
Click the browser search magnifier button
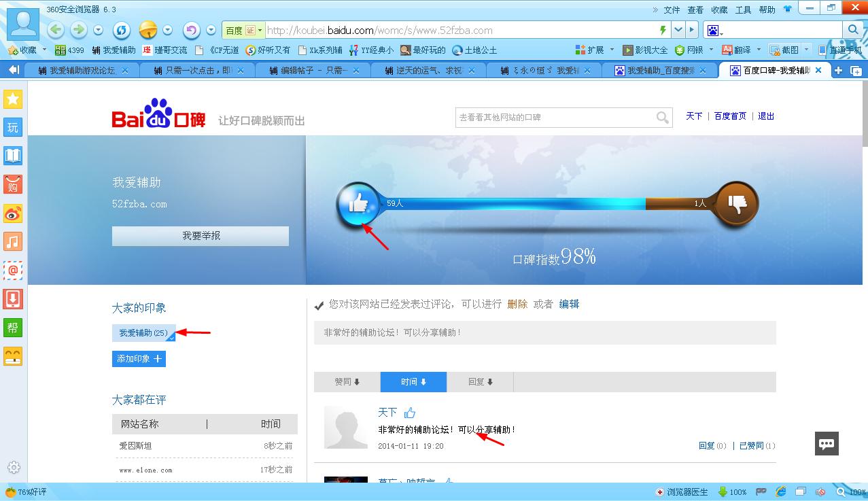click(852, 30)
